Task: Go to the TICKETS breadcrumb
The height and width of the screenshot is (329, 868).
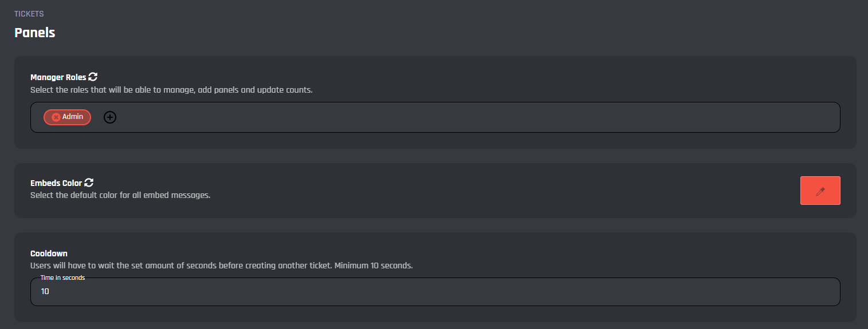Action: [29, 14]
